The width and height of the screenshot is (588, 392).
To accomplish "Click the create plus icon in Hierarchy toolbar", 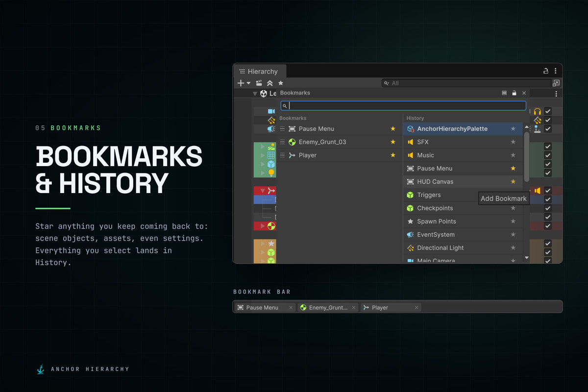I will click(241, 83).
